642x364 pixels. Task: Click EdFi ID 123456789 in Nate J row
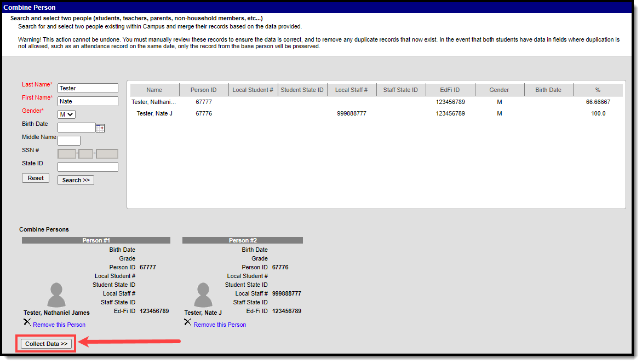point(450,114)
